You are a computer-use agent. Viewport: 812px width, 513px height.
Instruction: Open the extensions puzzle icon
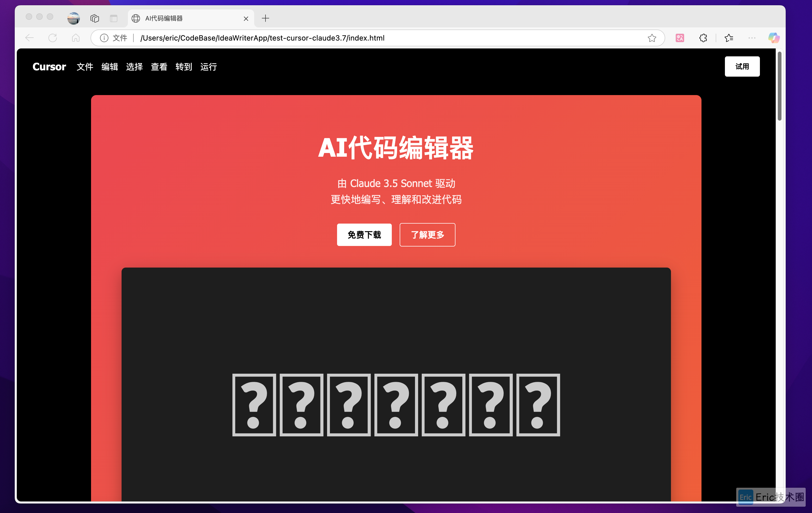pos(703,38)
